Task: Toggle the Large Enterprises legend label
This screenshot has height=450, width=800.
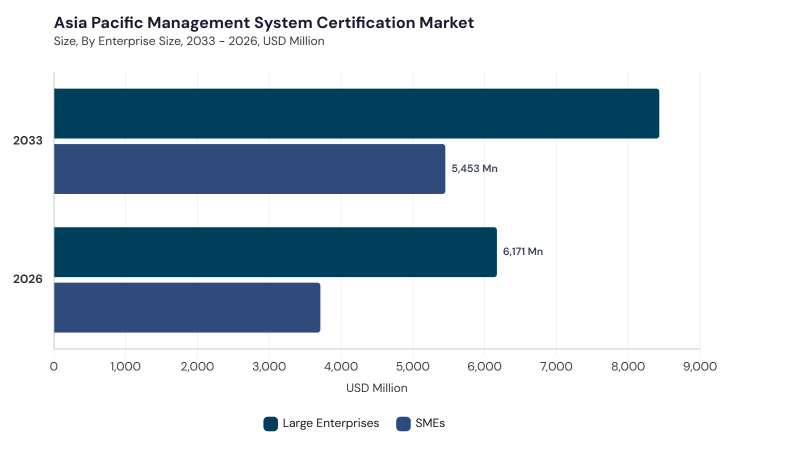Action: [x=331, y=423]
